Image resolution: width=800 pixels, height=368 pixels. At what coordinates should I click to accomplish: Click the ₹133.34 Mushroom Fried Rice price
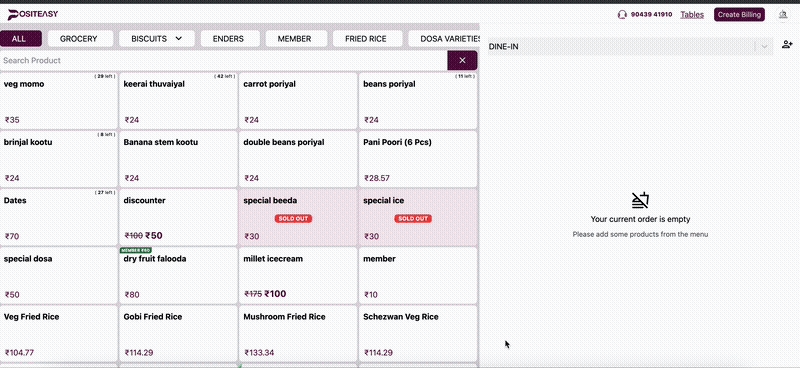(x=259, y=353)
